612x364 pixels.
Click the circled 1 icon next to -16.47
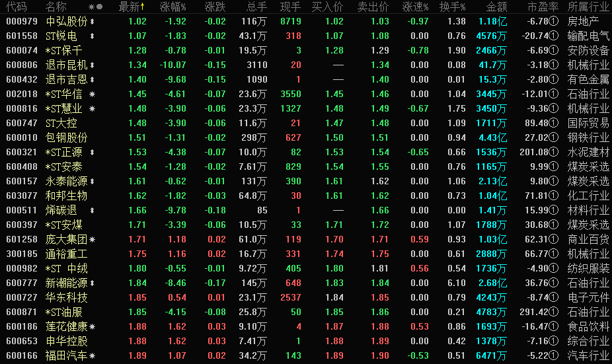click(554, 326)
